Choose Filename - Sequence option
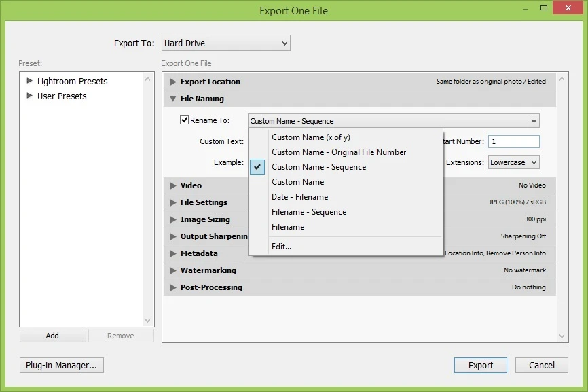Image resolution: width=588 pixels, height=392 pixels. 309,212
